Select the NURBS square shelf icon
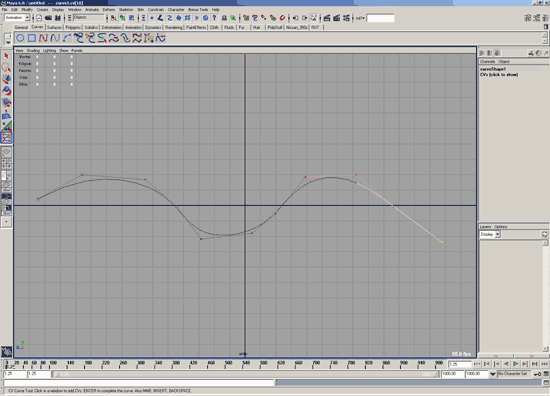Image resolution: width=550 pixels, height=396 pixels. pos(32,38)
